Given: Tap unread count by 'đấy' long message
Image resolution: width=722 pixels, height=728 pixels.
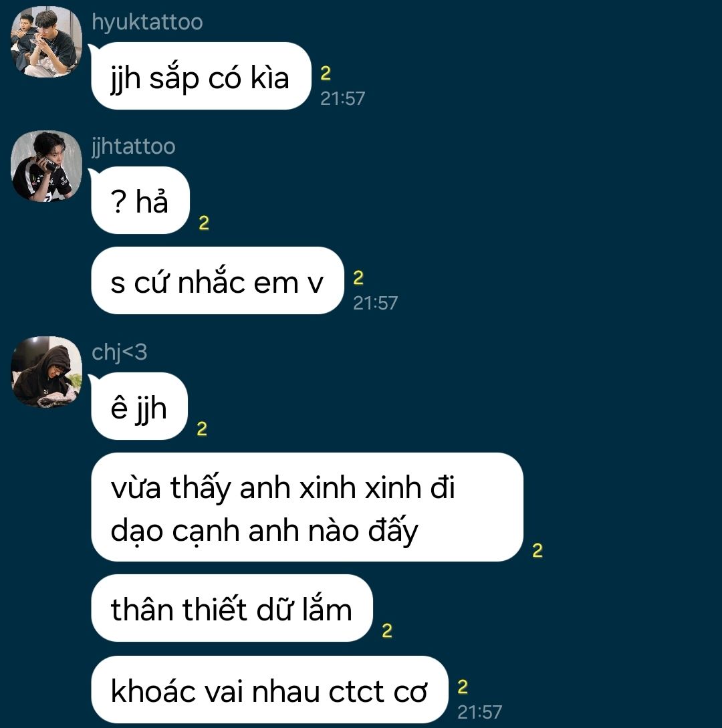Looking at the screenshot, I should tap(537, 551).
